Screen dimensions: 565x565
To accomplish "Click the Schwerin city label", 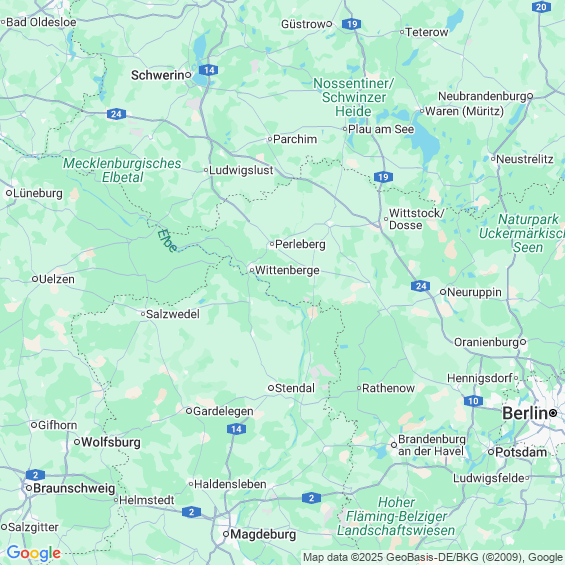I will 158,75.
